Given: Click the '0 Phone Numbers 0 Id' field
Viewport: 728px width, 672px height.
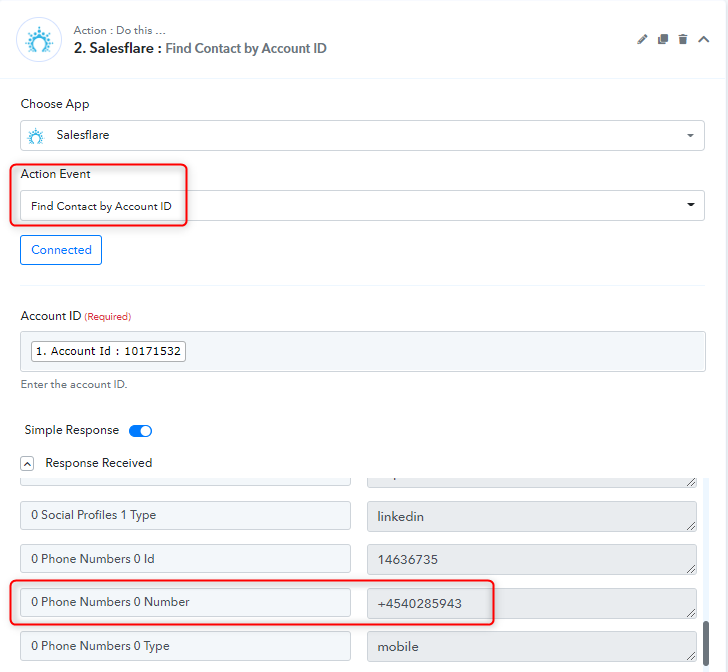Looking at the screenshot, I should [185, 559].
